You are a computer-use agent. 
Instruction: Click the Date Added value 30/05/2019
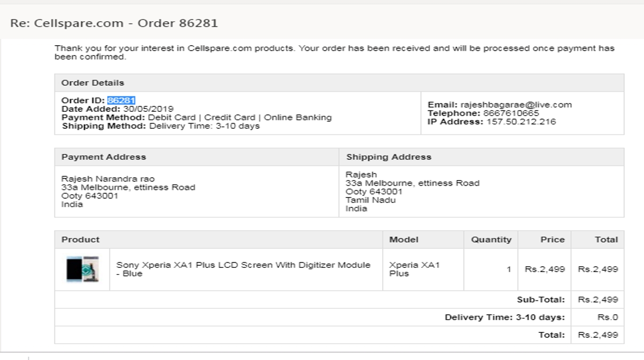(149, 109)
